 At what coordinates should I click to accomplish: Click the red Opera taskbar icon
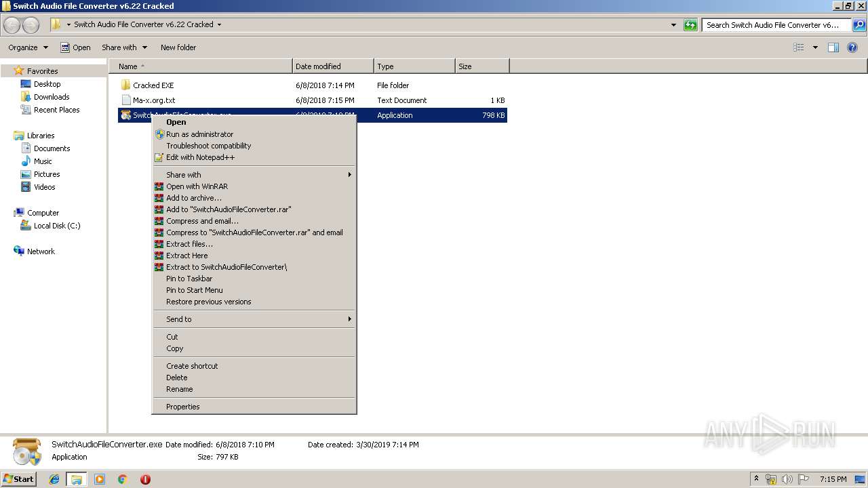coord(145,479)
